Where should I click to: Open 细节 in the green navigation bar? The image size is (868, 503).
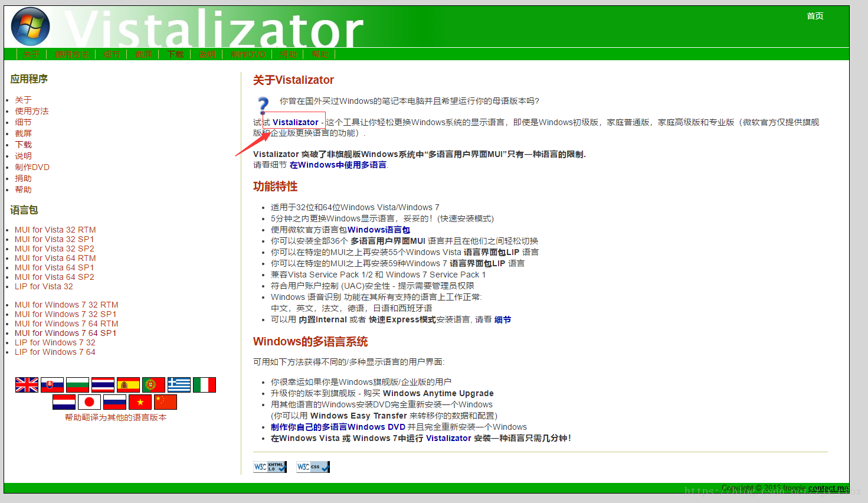coord(112,54)
